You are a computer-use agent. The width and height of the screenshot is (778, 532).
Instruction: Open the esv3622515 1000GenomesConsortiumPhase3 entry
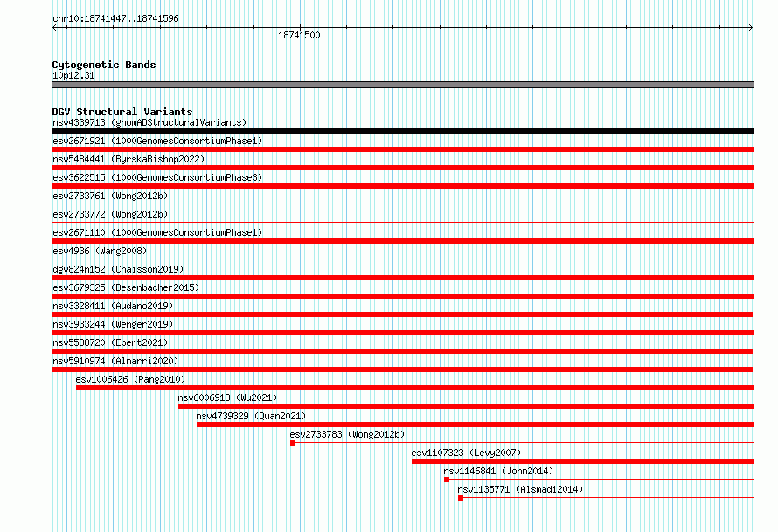pos(157,177)
